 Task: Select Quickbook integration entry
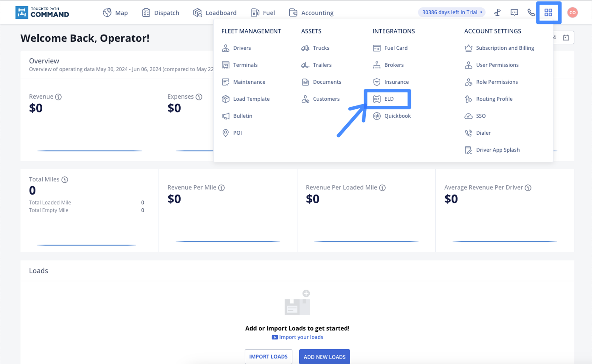click(x=397, y=116)
